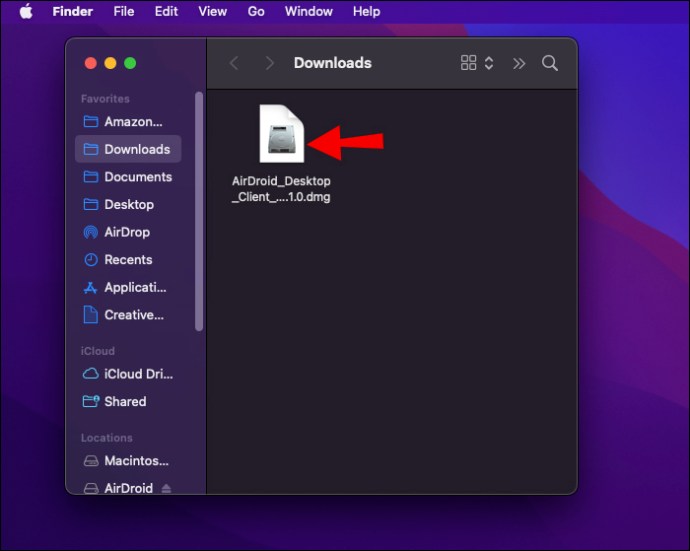Select Downloads in the sidebar
This screenshot has width=690, height=551.
(x=128, y=149)
